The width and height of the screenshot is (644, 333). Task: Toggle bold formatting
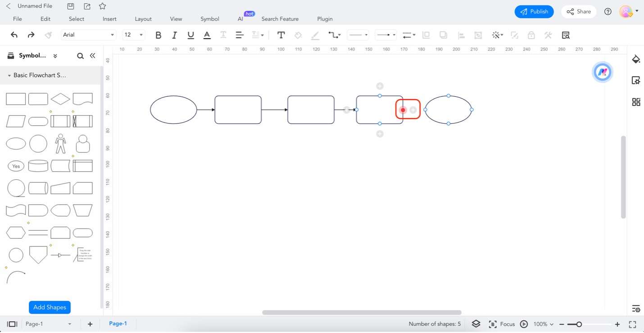[158, 35]
